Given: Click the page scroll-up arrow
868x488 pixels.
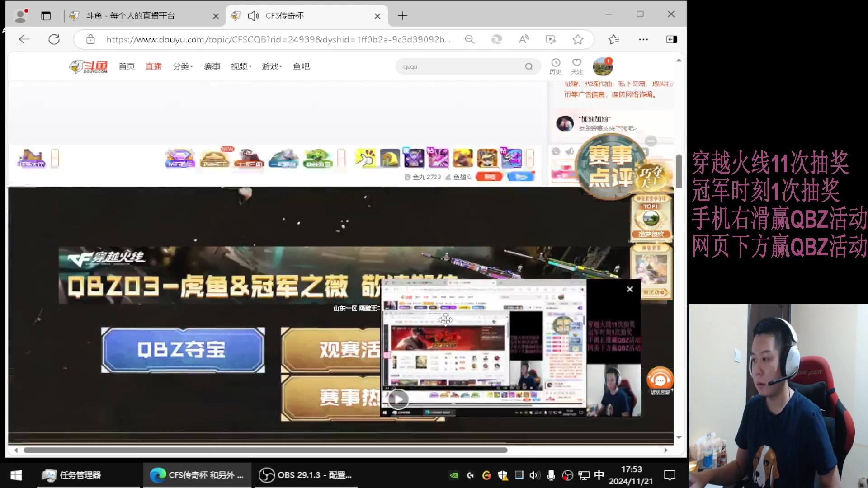Looking at the screenshot, I should [679, 60].
